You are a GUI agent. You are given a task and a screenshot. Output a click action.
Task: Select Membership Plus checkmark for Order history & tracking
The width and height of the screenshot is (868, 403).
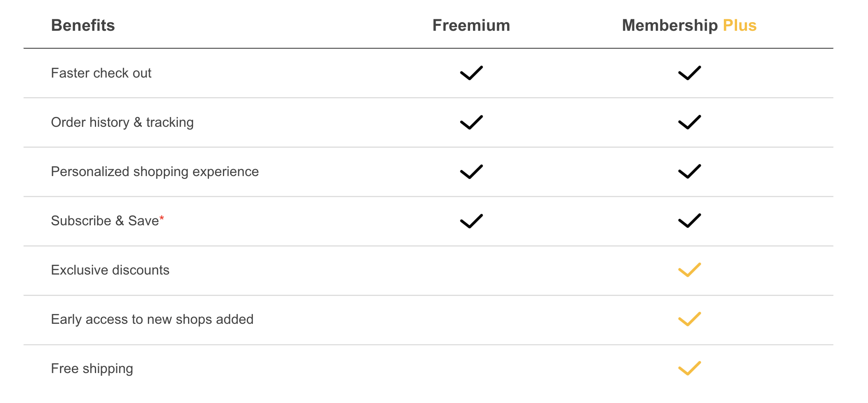click(689, 122)
